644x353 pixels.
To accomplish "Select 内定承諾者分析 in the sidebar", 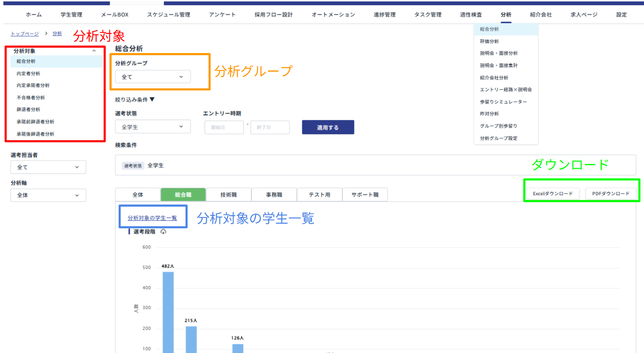I will (57, 86).
